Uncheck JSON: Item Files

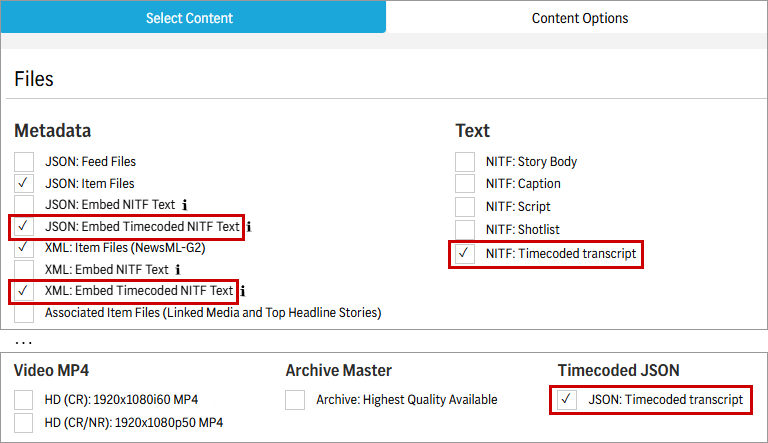coord(24,184)
